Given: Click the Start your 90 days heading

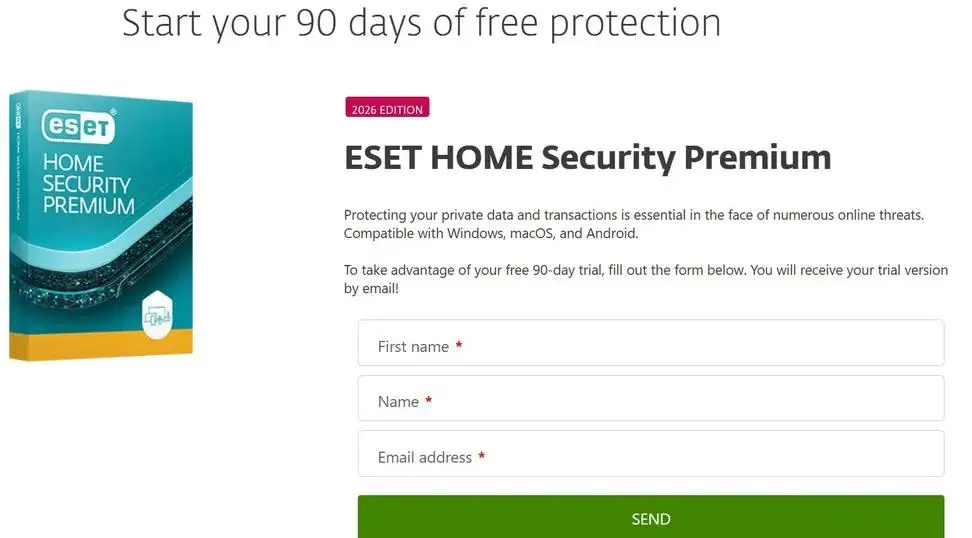Looking at the screenshot, I should point(422,23).
